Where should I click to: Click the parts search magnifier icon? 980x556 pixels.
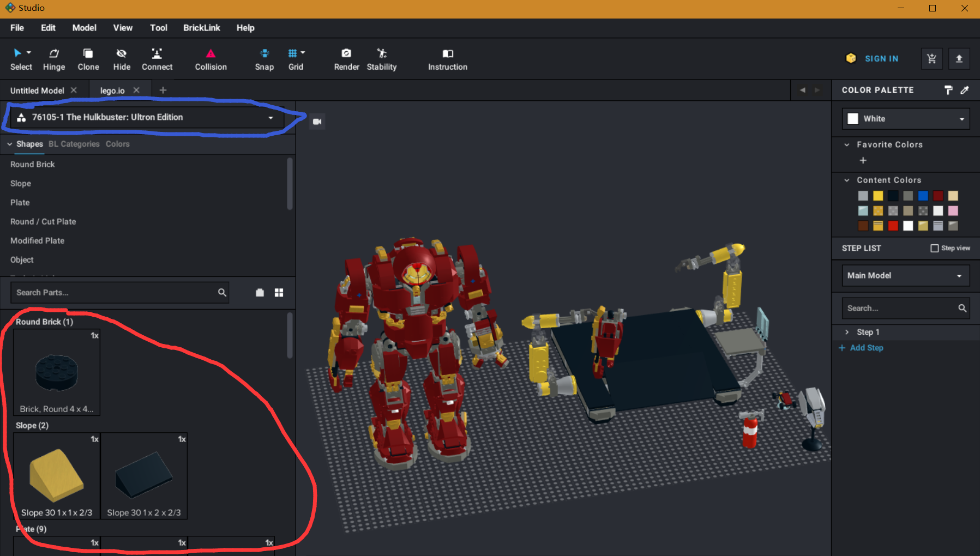coord(222,293)
